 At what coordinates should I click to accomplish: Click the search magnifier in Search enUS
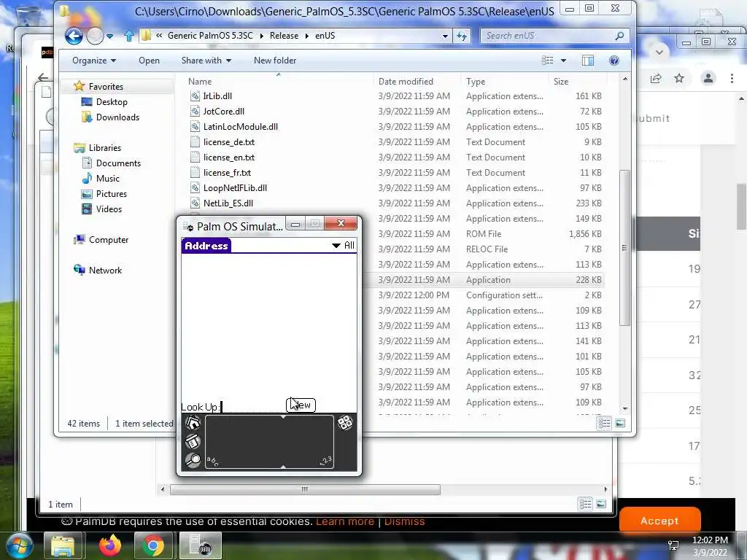click(x=619, y=36)
